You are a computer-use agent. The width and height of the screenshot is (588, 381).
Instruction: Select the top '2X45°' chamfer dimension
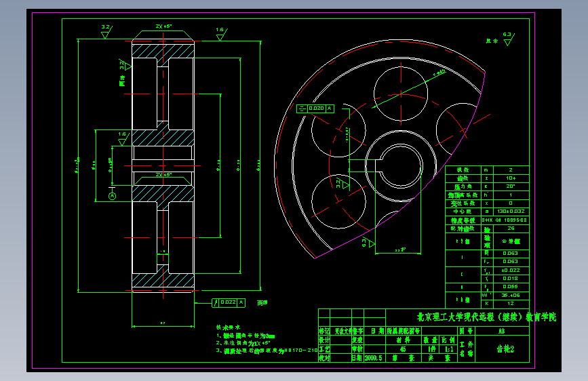[163, 26]
